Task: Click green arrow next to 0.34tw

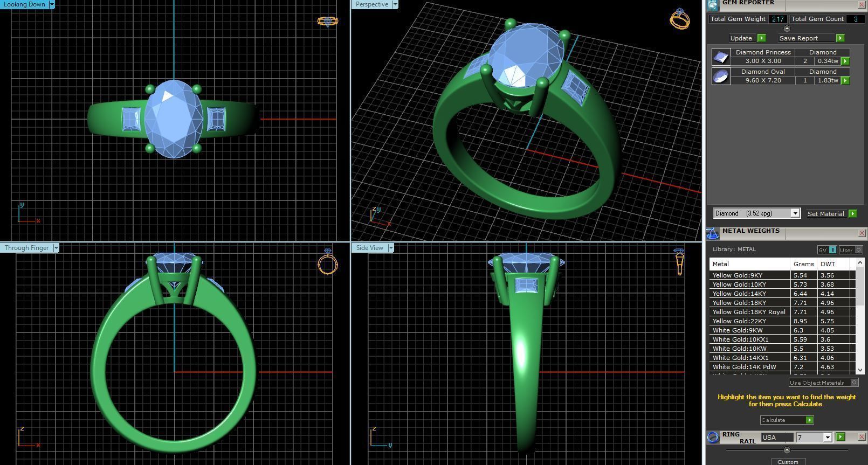Action: click(x=845, y=61)
